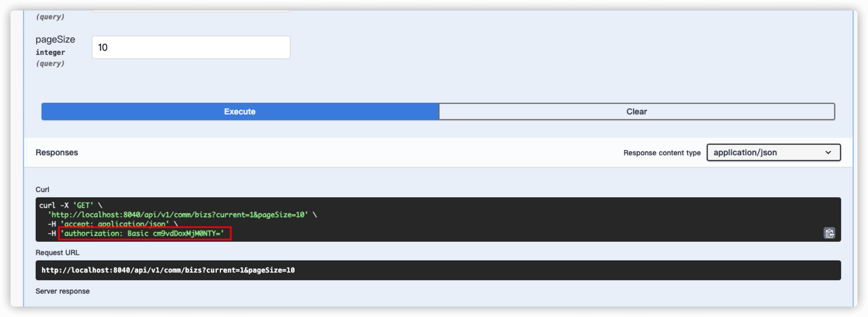Click the Response content type label
868x317 pixels.
[x=662, y=153]
